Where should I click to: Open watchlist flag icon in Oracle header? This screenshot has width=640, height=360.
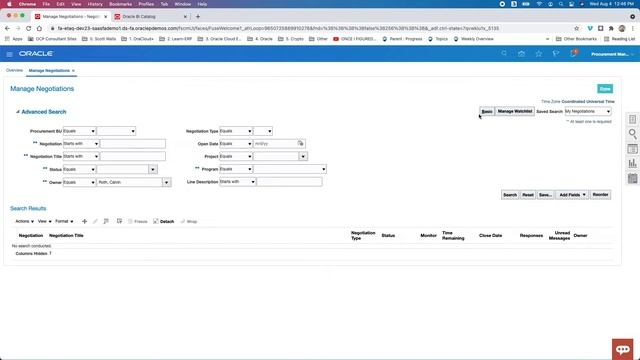tap(556, 54)
